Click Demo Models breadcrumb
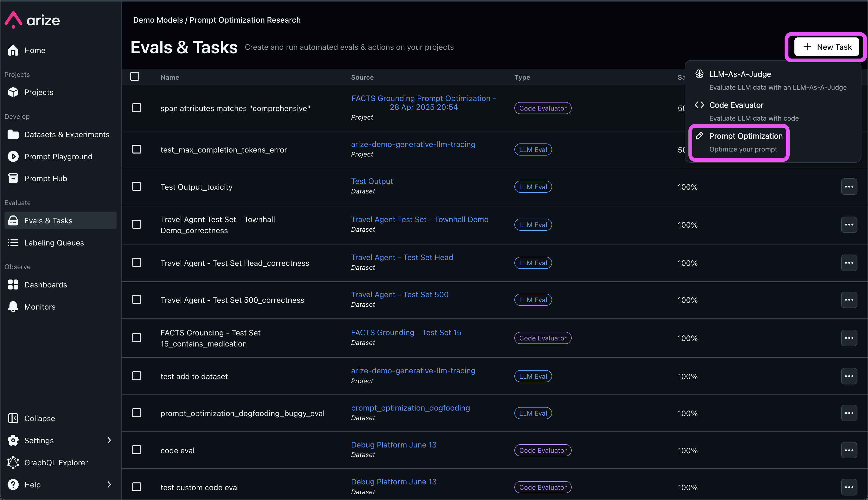 158,20
